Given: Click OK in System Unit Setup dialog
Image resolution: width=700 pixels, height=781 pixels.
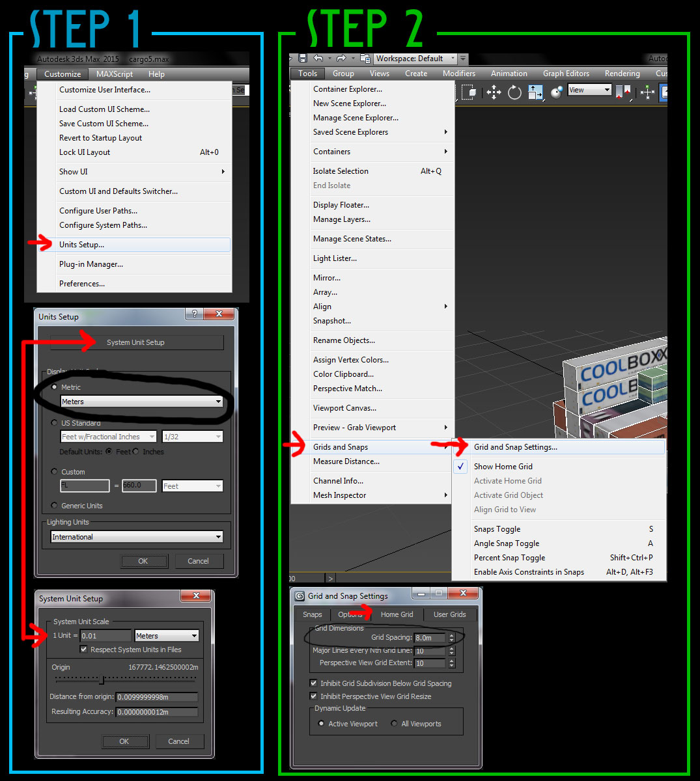Looking at the screenshot, I should (124, 741).
